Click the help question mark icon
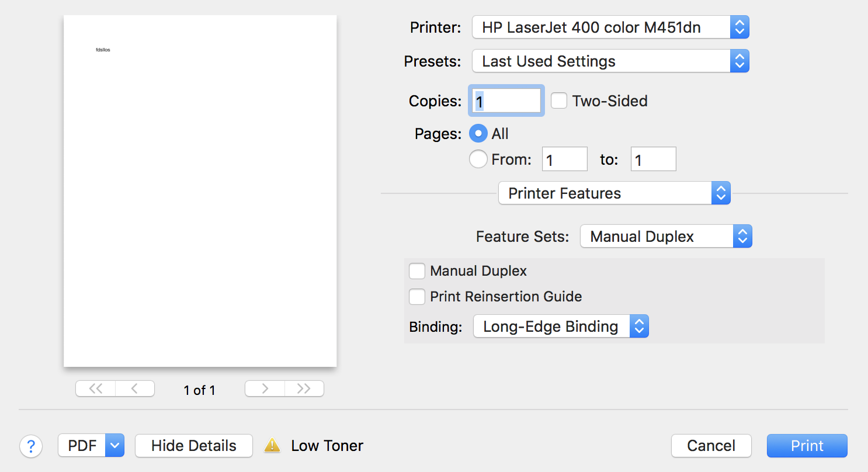The image size is (868, 472). point(31,446)
